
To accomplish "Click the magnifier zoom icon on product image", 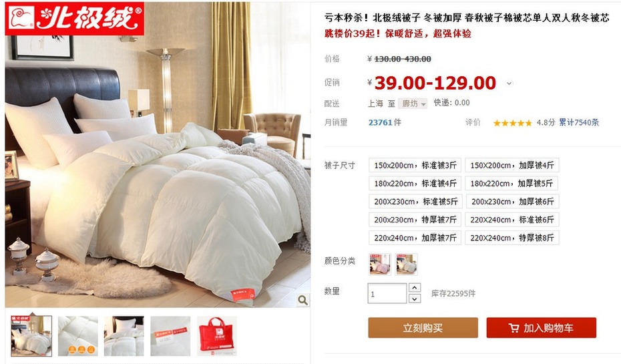I will (302, 301).
